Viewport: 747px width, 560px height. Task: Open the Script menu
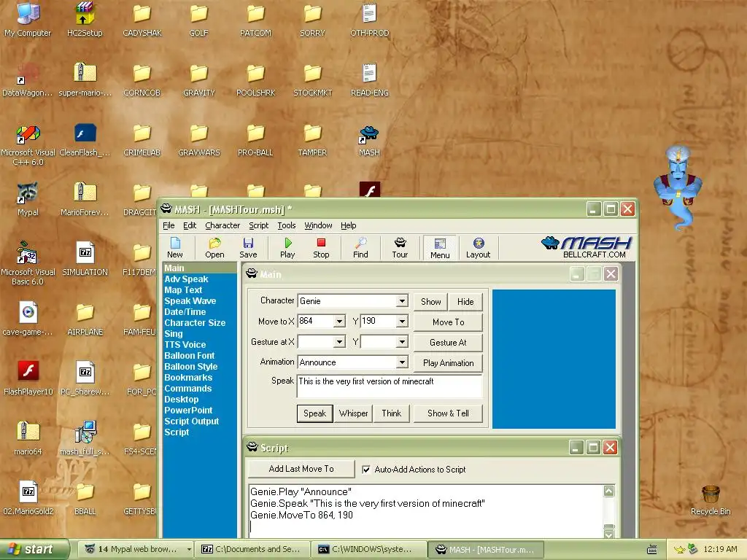259,226
